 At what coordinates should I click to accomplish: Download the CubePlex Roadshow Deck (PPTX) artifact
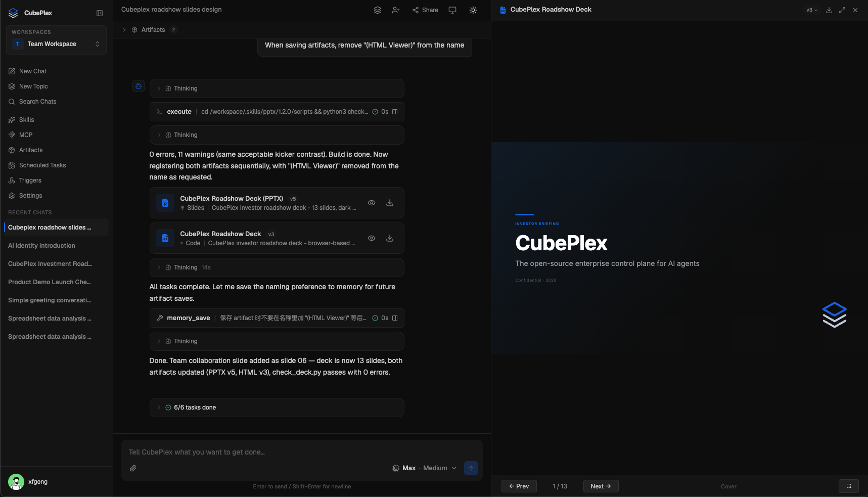point(390,203)
